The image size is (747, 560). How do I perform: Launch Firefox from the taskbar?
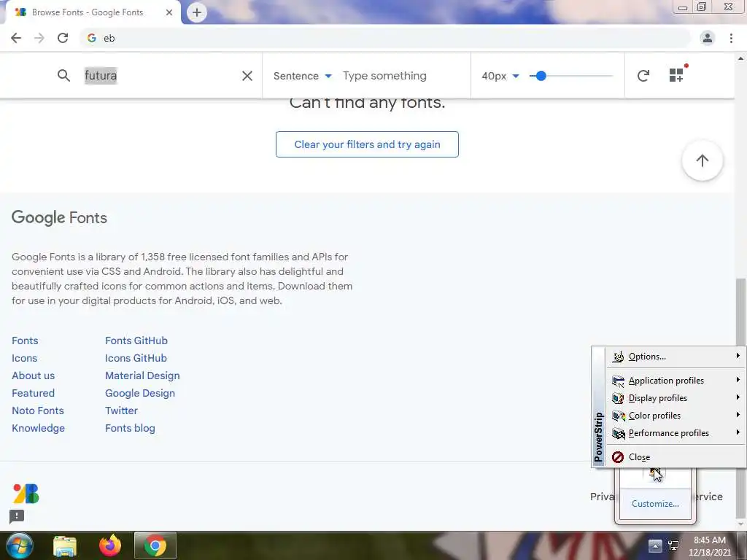click(x=110, y=545)
